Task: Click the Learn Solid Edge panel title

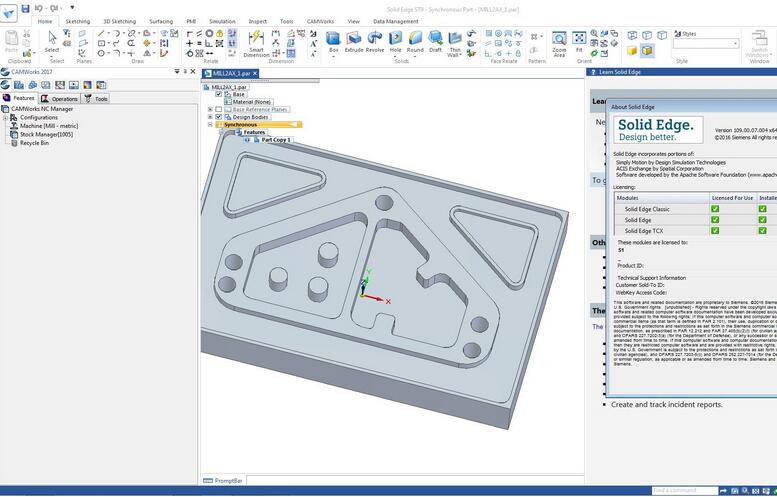Action: coord(619,72)
